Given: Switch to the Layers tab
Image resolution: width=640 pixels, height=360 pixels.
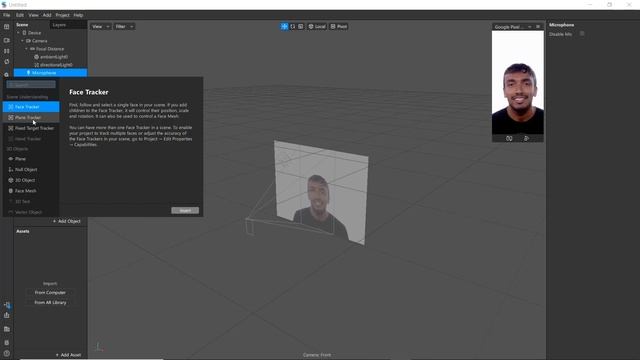Looking at the screenshot, I should pyautogui.click(x=59, y=25).
